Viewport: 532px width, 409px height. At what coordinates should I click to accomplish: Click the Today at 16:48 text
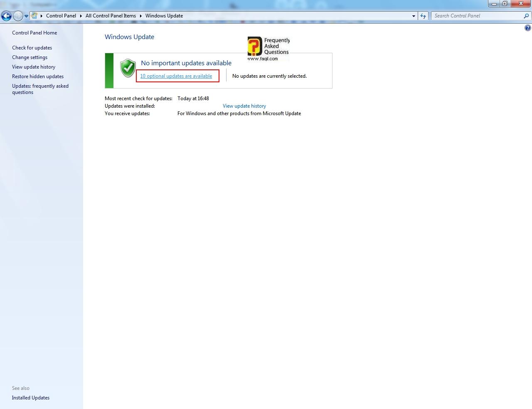pyautogui.click(x=193, y=99)
